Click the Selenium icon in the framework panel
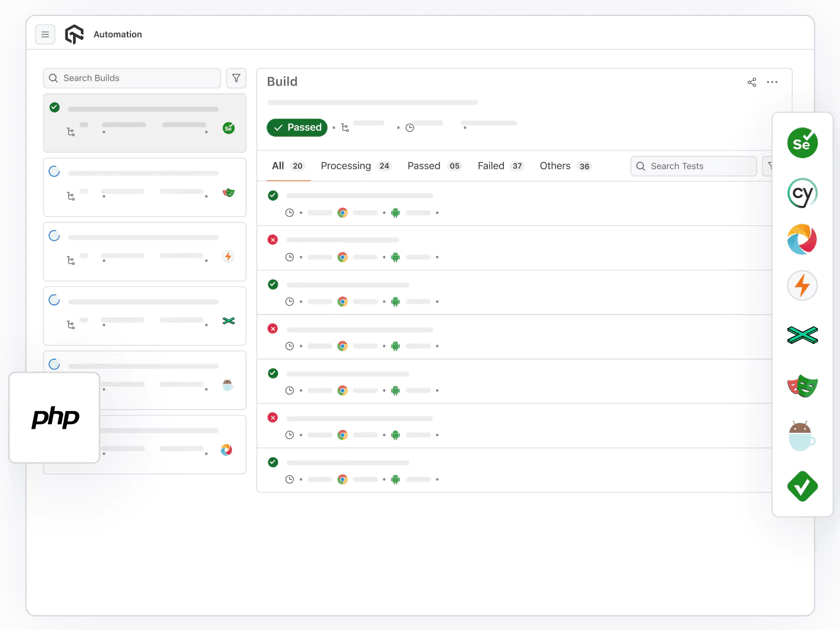Image resolution: width=840 pixels, height=630 pixels. click(802, 143)
